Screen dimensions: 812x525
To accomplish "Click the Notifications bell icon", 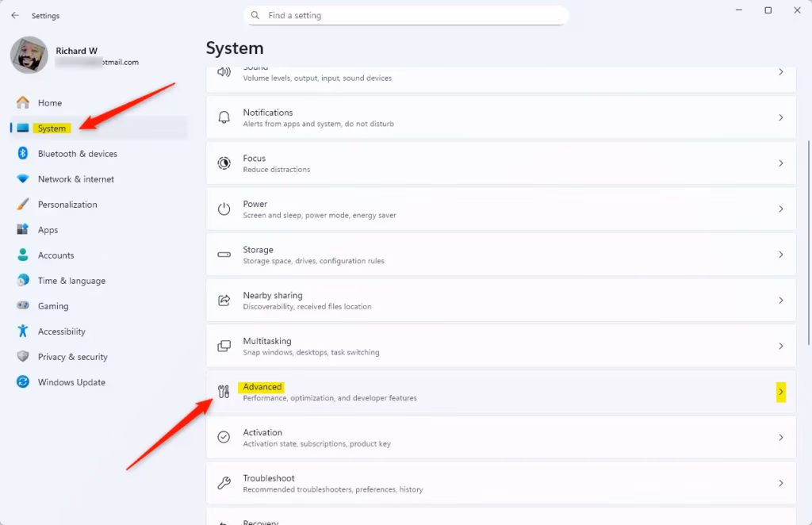I will 224,117.
